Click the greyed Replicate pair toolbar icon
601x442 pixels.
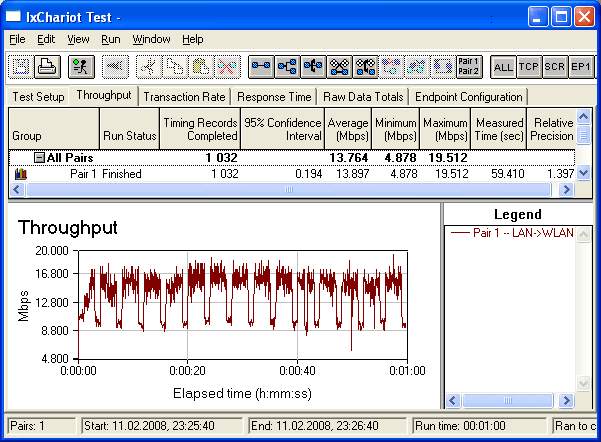coord(391,67)
